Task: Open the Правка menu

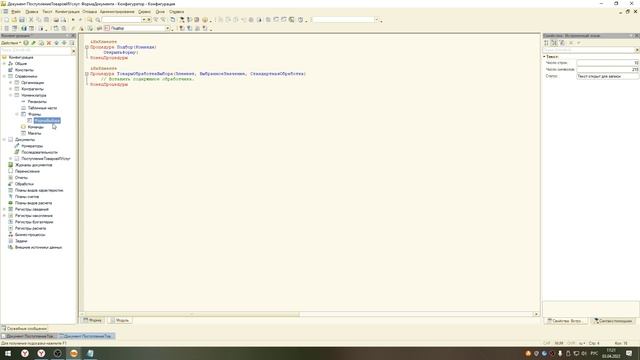Action: pyautogui.click(x=31, y=12)
